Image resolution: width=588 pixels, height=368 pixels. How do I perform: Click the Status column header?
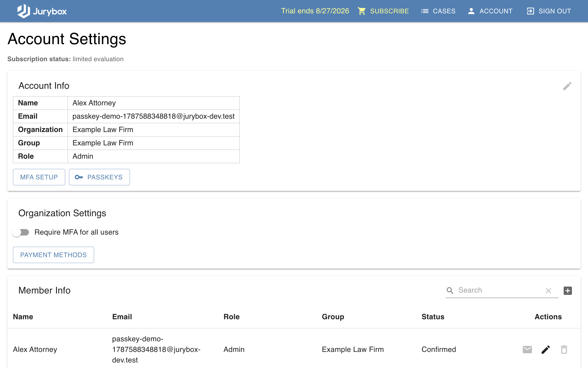click(433, 317)
